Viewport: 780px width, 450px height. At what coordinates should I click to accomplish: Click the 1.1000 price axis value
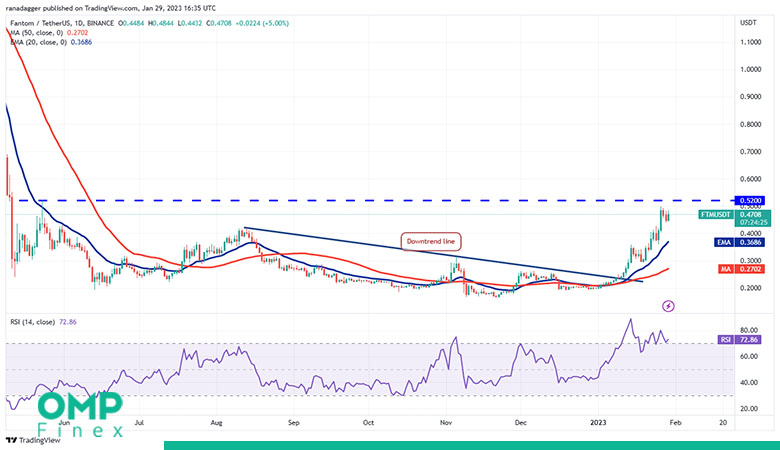tap(751, 42)
